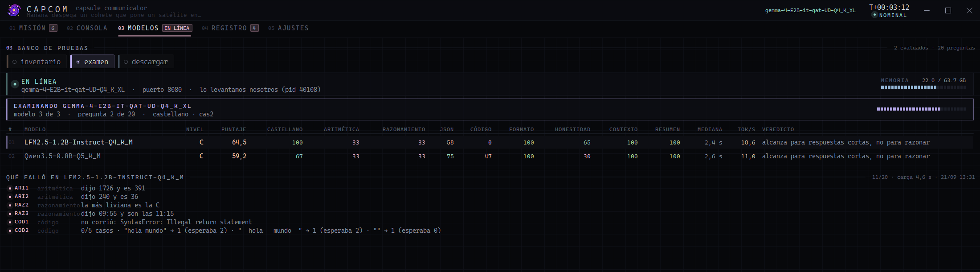Click the HONESTIDAD column header

point(573,129)
